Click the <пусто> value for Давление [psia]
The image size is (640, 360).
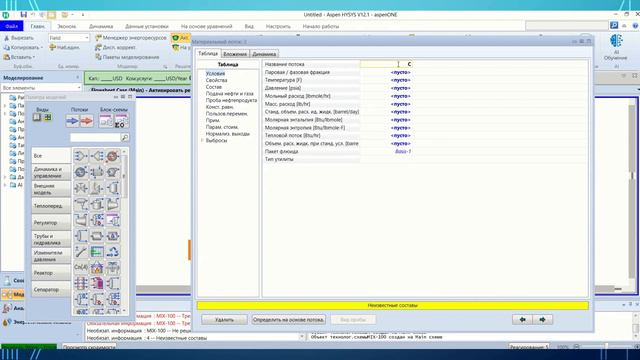point(400,88)
